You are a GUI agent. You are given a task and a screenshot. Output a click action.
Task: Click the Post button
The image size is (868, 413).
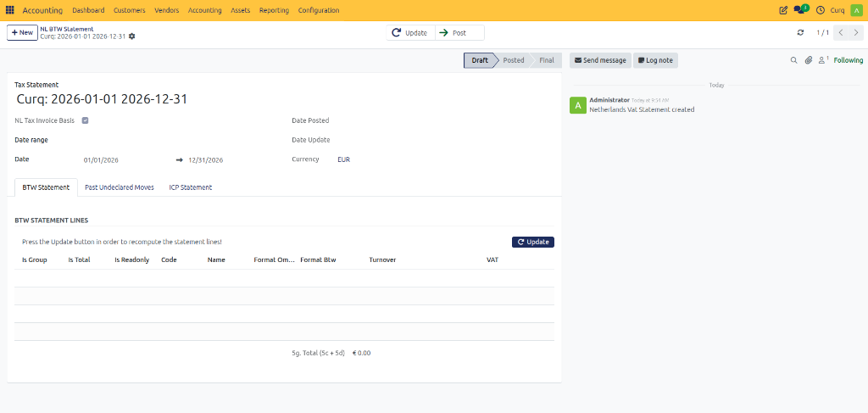(459, 33)
